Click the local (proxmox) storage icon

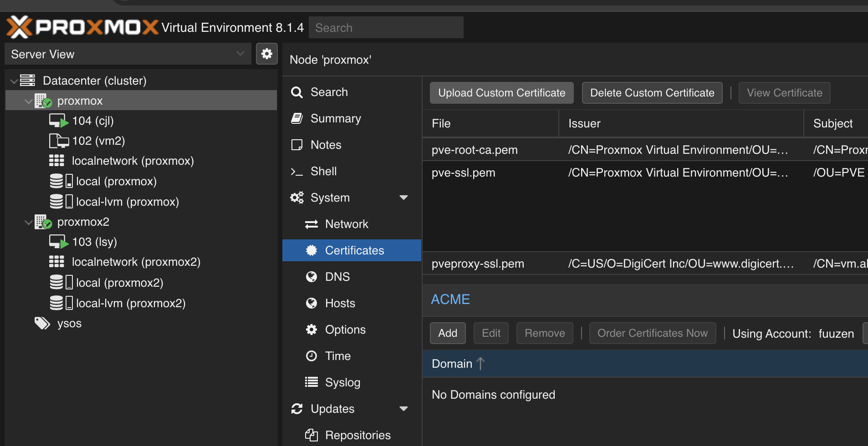click(61, 181)
